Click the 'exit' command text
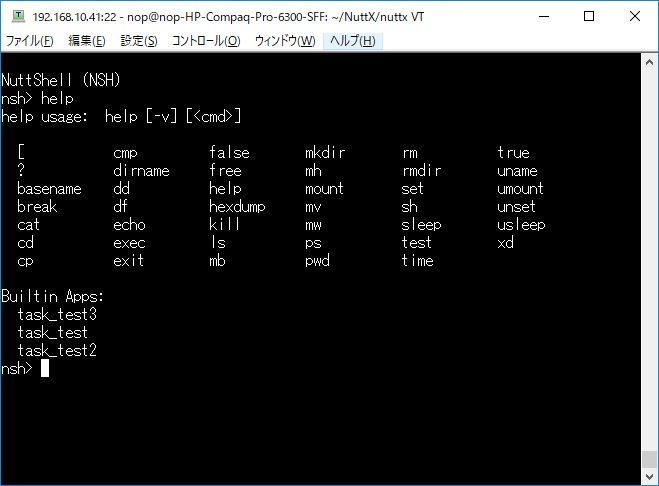 pyautogui.click(x=129, y=261)
